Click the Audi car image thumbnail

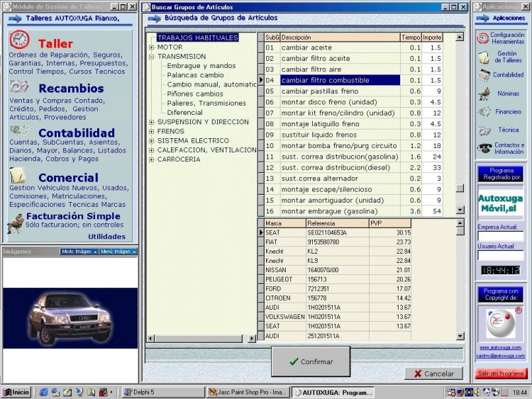coord(70,318)
